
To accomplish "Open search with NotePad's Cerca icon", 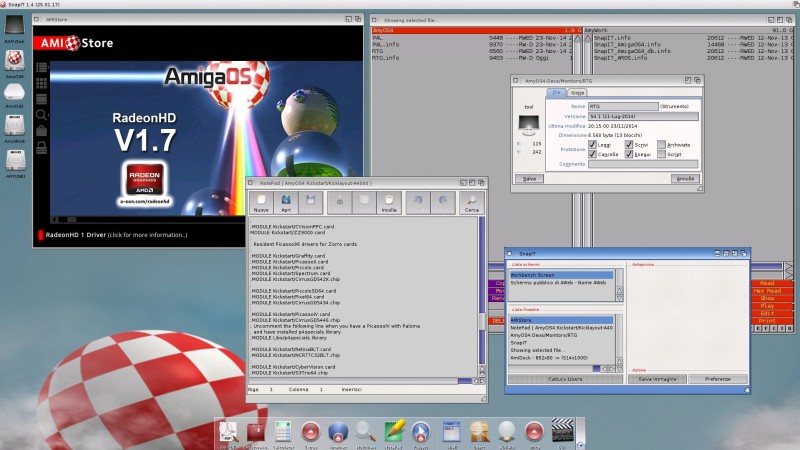I will point(471,203).
